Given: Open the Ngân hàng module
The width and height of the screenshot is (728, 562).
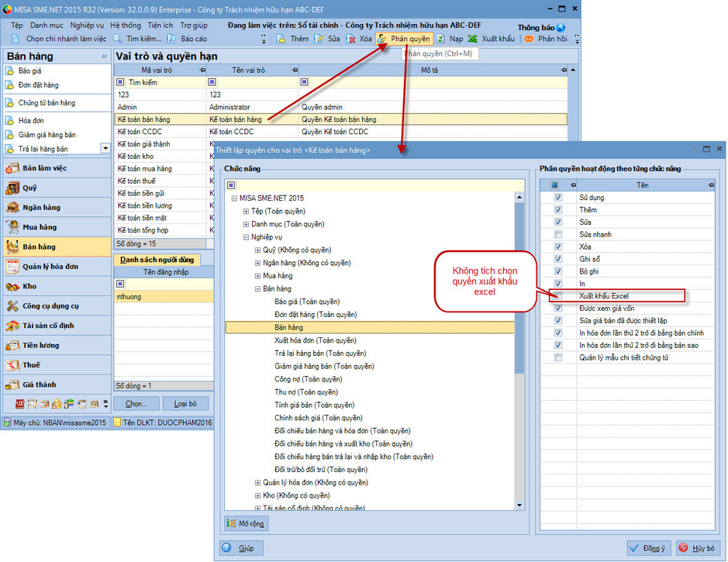Looking at the screenshot, I should click(57, 208).
